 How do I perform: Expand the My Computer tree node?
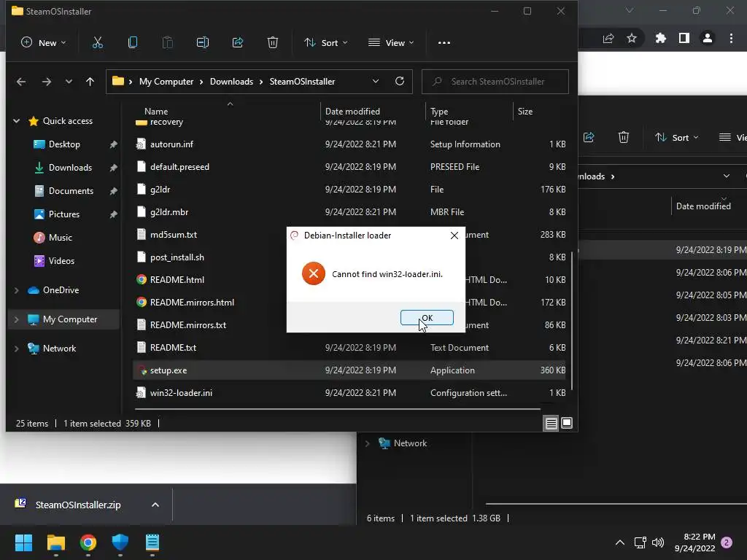pos(16,319)
